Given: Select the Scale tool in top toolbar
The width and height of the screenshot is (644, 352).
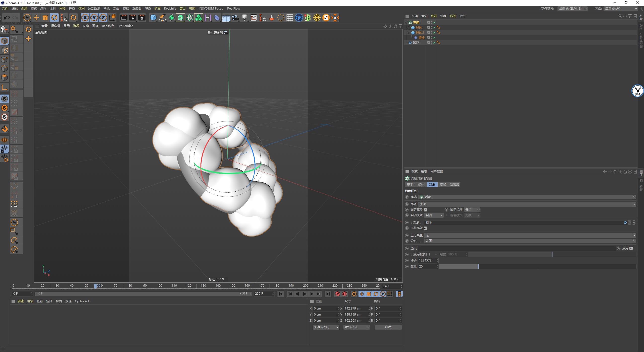Looking at the screenshot, I should pos(45,18).
